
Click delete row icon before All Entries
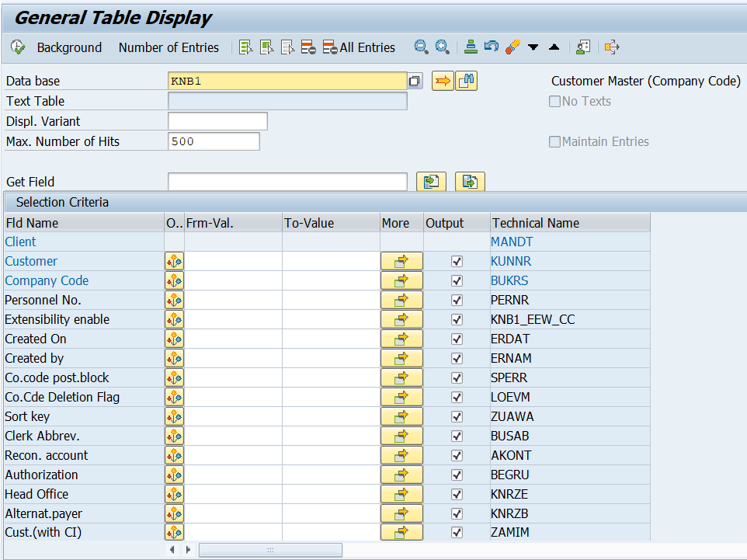tap(308, 47)
